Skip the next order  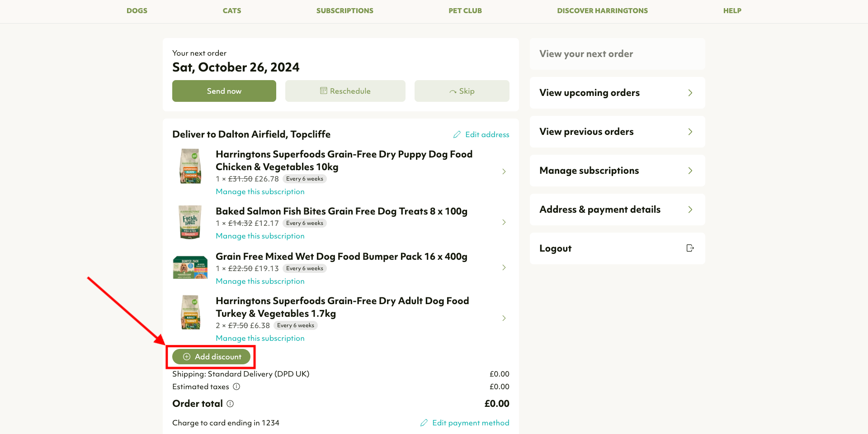coord(462,91)
